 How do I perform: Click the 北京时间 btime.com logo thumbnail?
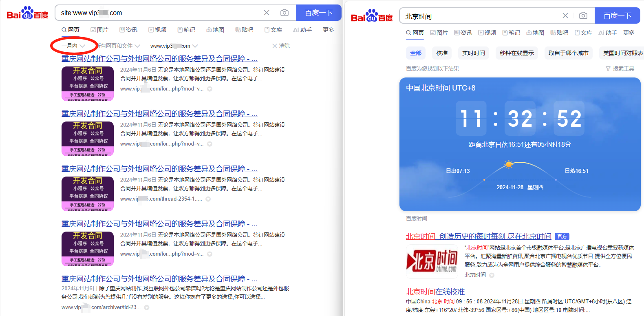(x=432, y=261)
